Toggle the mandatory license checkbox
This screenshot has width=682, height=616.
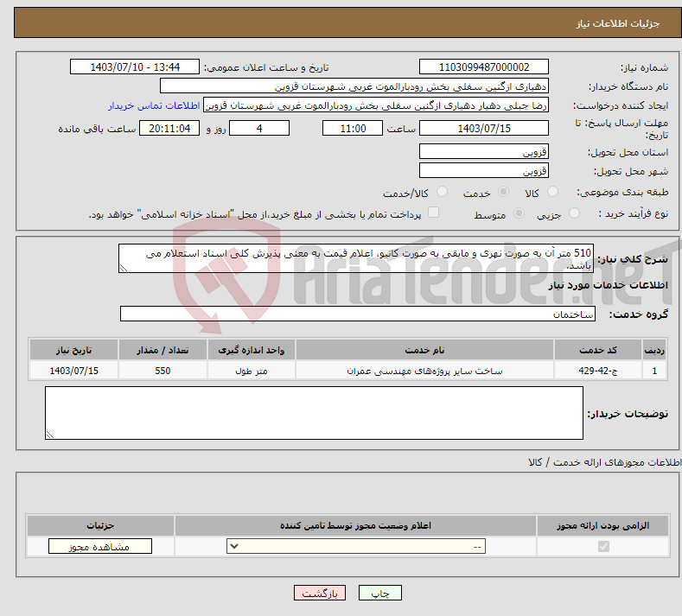[x=603, y=546]
